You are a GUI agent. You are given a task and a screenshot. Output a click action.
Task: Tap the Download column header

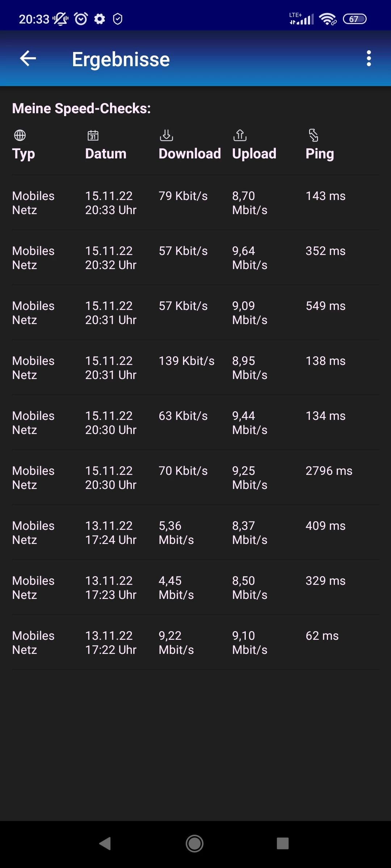(x=190, y=154)
